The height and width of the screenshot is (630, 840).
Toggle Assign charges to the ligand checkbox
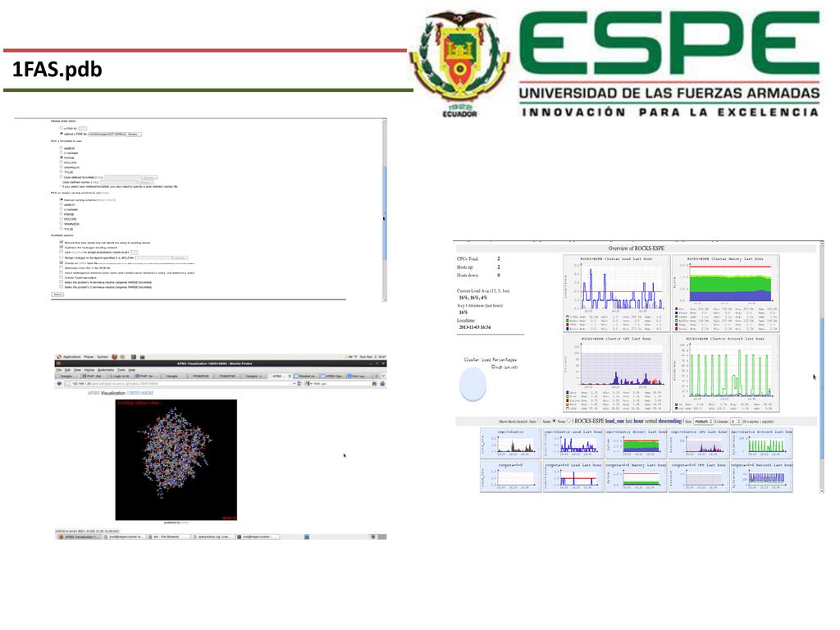click(61, 257)
